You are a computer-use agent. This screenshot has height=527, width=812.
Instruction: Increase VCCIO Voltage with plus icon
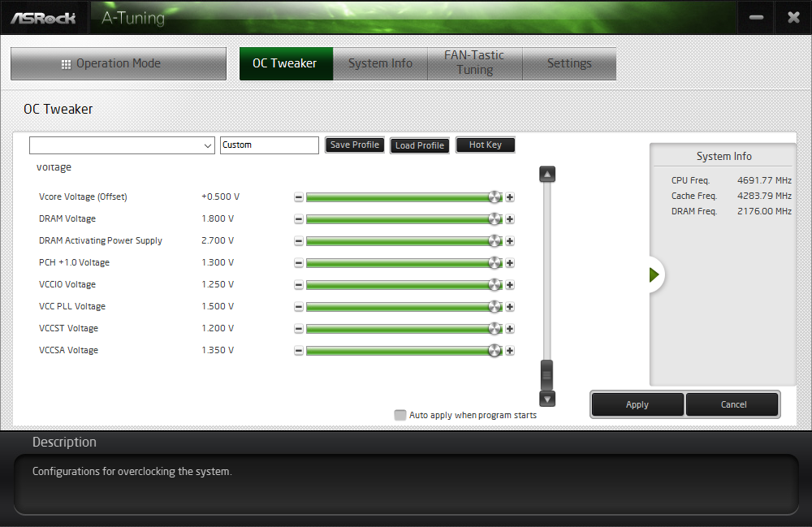(510, 285)
